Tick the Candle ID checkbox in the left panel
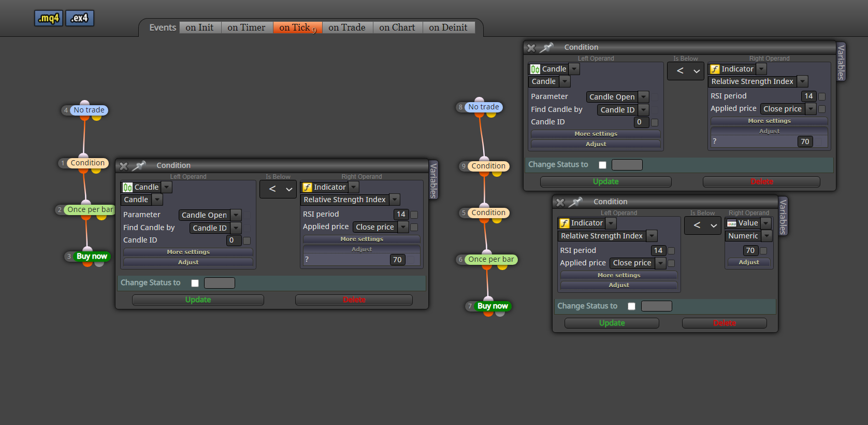This screenshot has height=425, width=868. click(x=247, y=240)
